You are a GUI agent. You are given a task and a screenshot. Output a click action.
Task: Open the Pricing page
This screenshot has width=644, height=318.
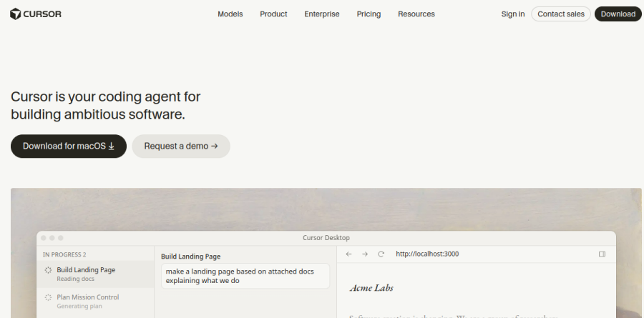tap(369, 14)
